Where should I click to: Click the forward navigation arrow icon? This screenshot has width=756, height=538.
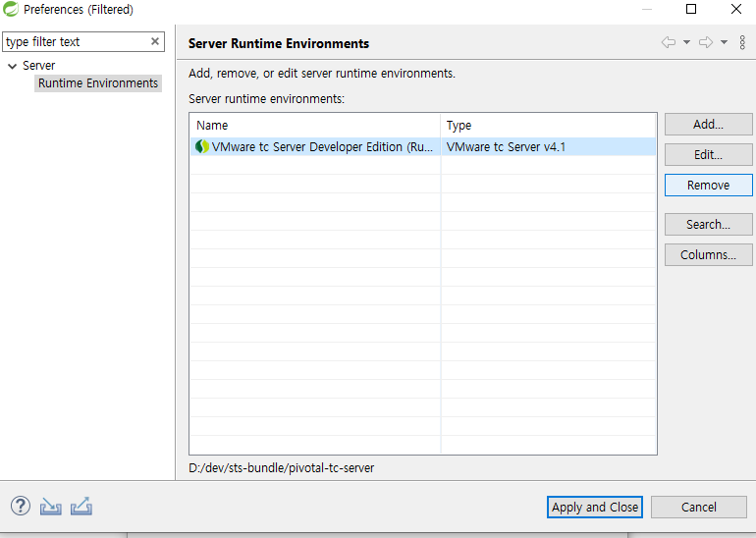(706, 42)
